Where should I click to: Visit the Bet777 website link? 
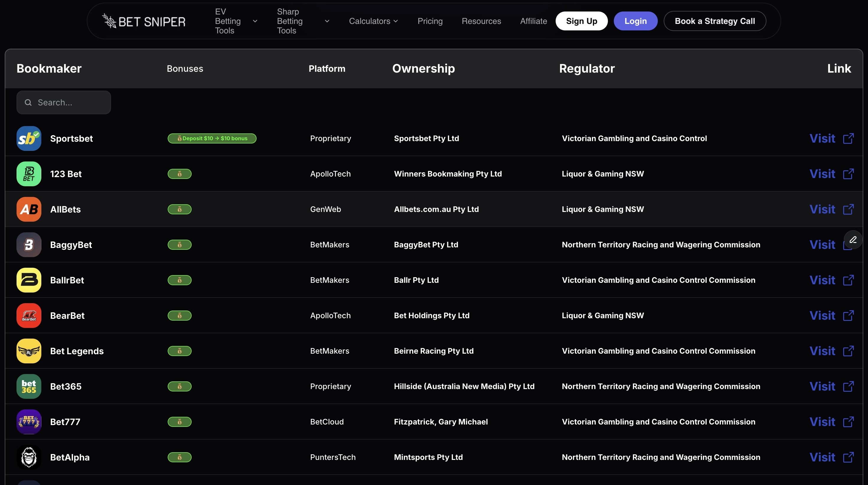click(822, 422)
